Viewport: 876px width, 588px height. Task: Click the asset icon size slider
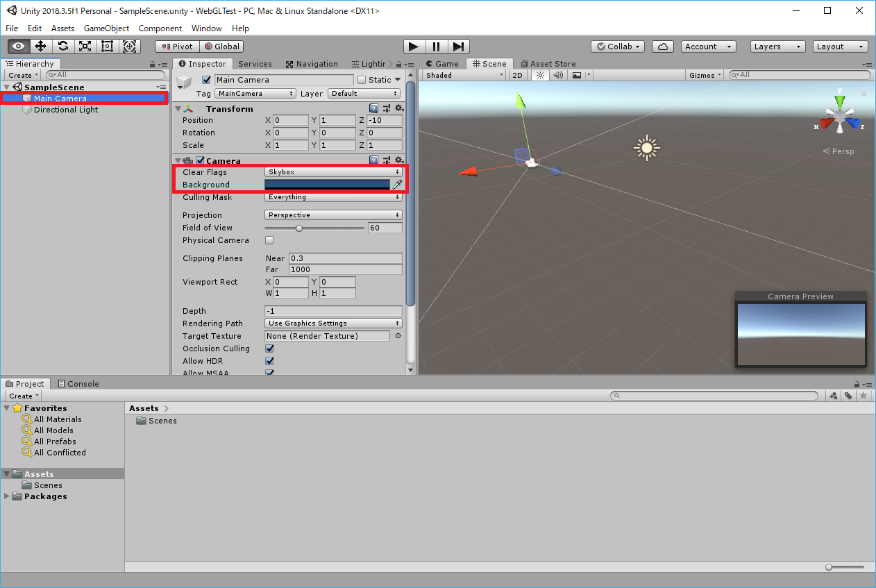click(846, 567)
